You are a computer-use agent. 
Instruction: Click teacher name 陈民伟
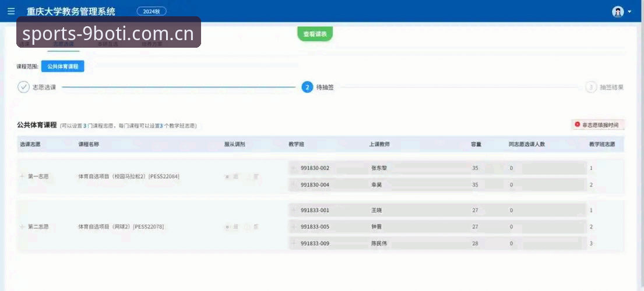tap(379, 243)
